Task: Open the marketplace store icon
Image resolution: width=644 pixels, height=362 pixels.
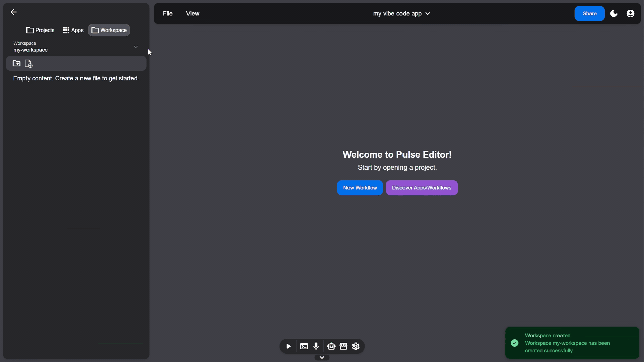Action: point(343,346)
